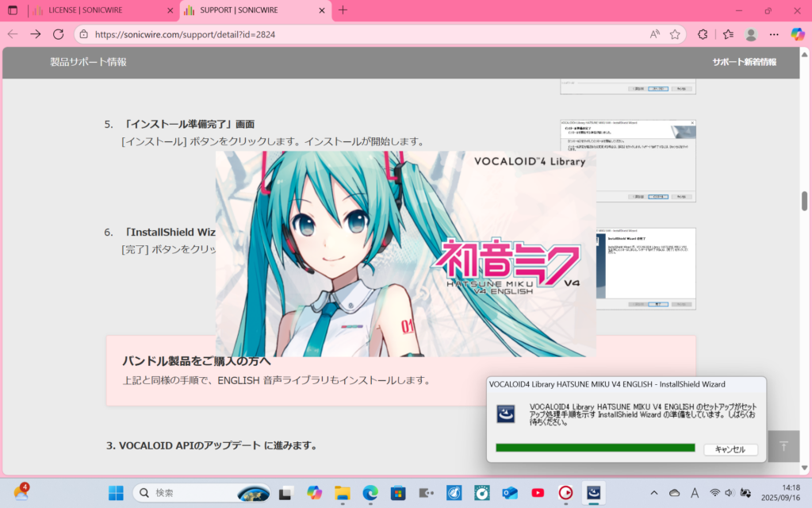812x508 pixels.
Task: Click the read aloud icon in the address bar
Action: (655, 34)
